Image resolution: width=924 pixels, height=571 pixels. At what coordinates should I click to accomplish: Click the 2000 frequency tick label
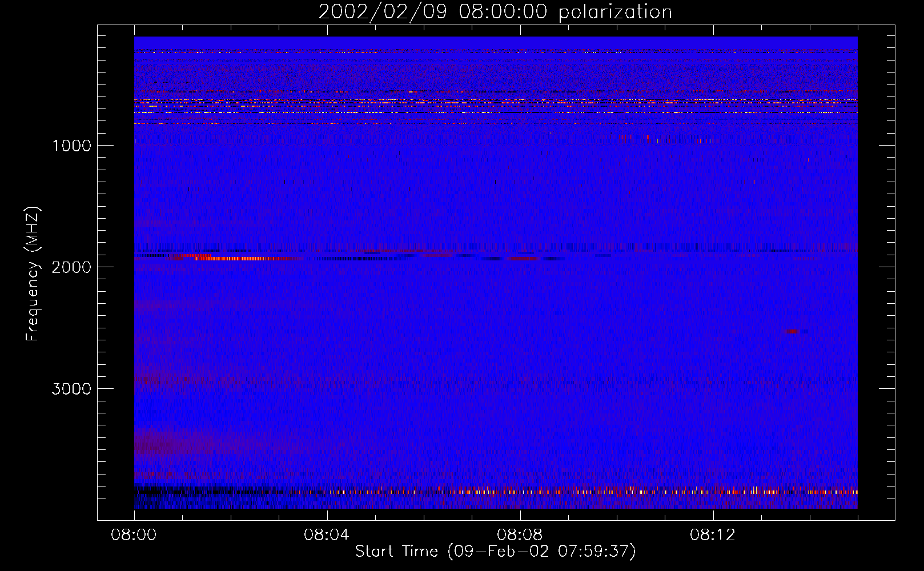coord(71,267)
